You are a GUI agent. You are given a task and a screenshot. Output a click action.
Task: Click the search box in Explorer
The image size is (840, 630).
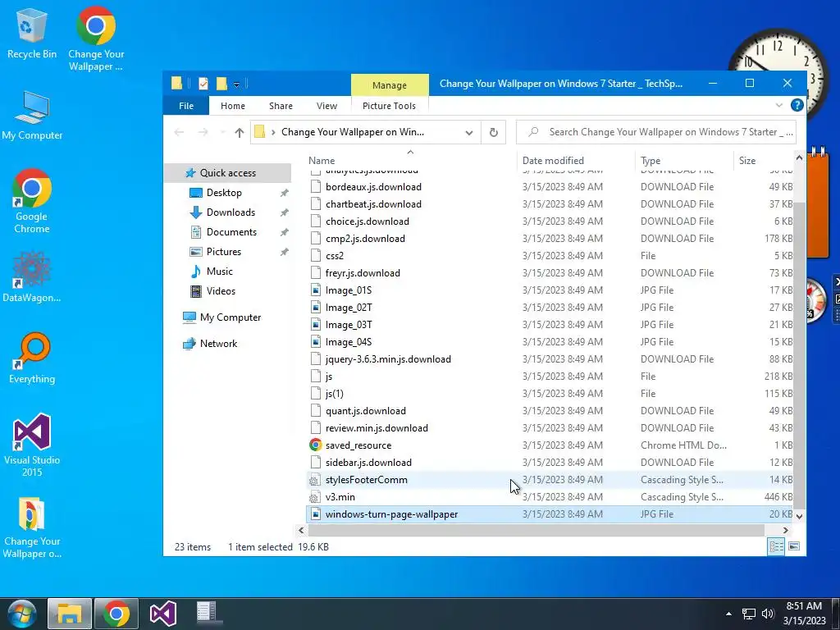[655, 132]
